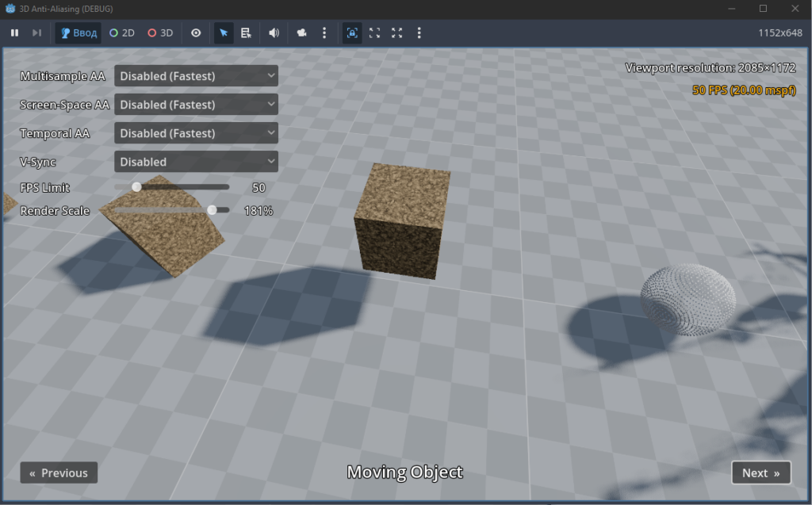The image size is (812, 505).
Task: Toggle selection visibility eye icon
Action: (196, 33)
